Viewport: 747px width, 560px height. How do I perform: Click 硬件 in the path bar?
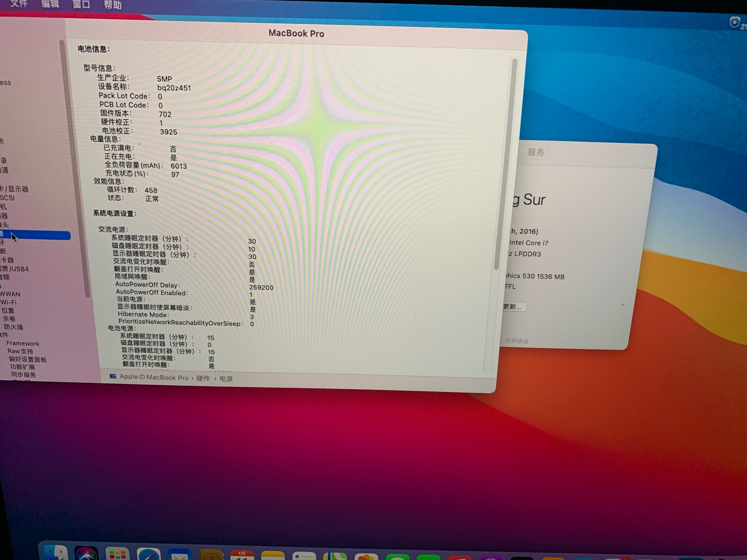tap(203, 378)
